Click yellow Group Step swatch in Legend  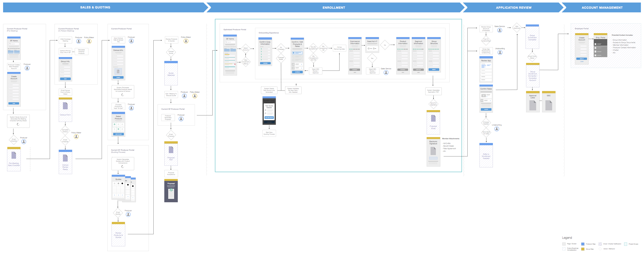583,249
